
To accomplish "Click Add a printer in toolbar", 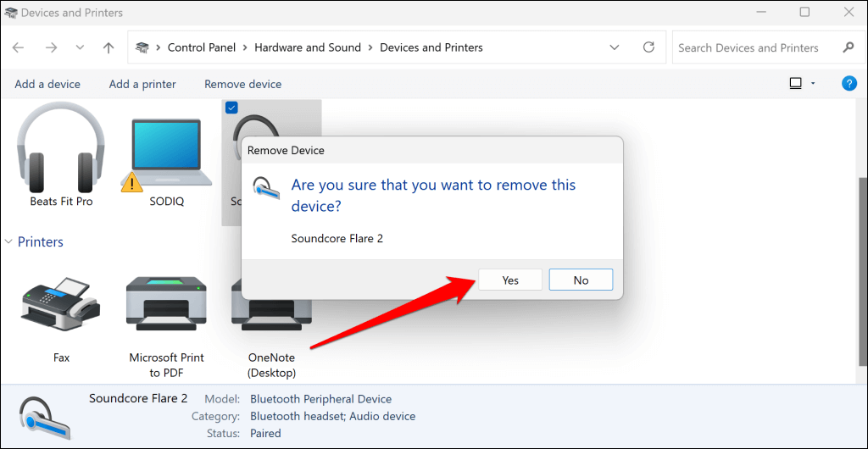I will [142, 84].
